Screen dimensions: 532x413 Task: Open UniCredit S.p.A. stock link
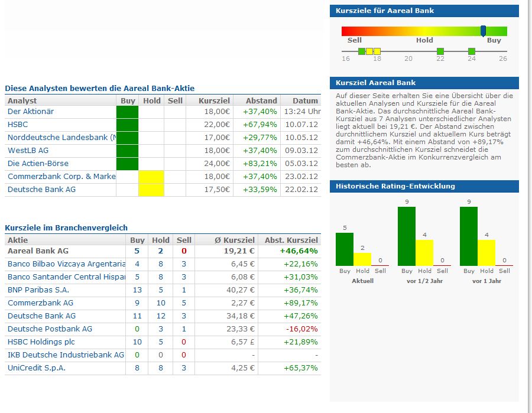tap(37, 368)
